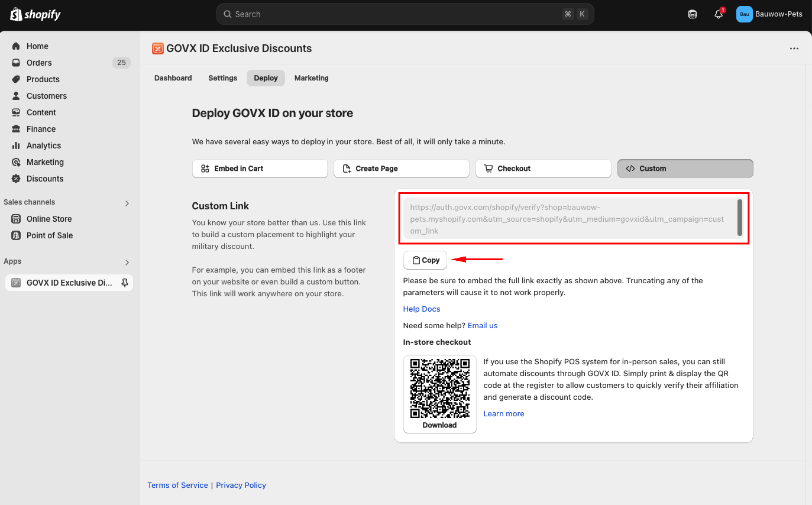The height and width of the screenshot is (505, 812).
Task: Click the Orders count badge 25
Action: 121,63
